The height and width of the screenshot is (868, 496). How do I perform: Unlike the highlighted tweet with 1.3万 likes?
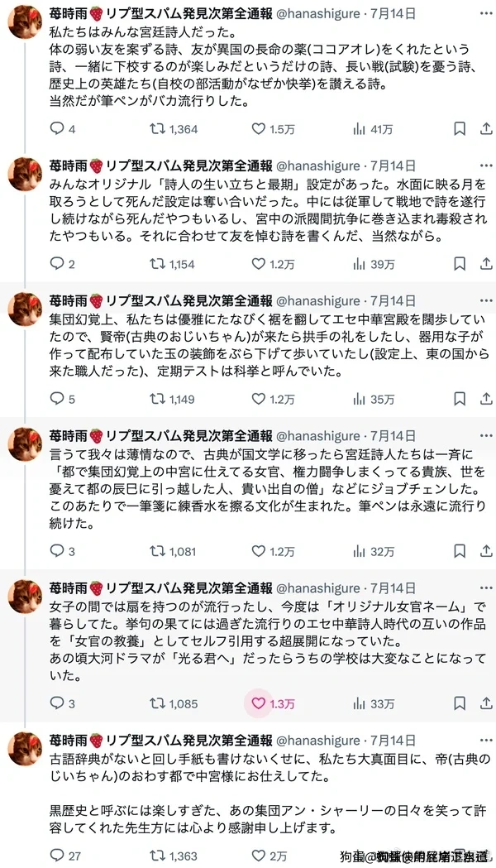coord(258,703)
